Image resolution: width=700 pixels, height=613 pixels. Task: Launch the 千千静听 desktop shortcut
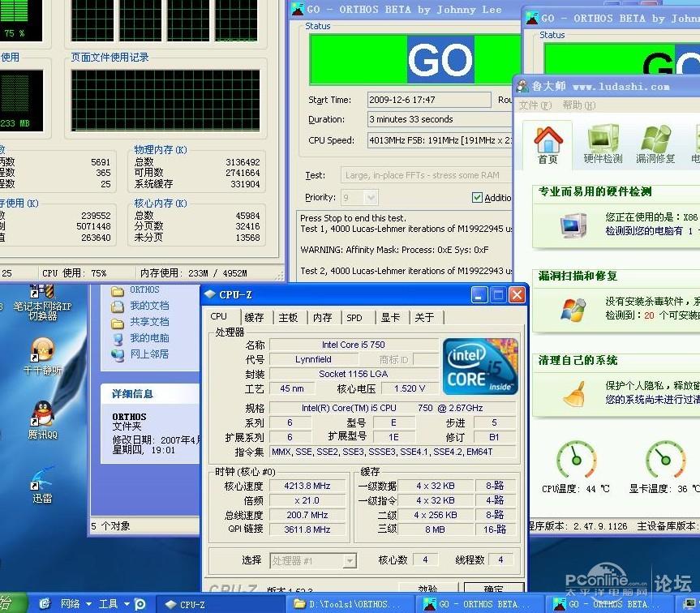pos(43,356)
